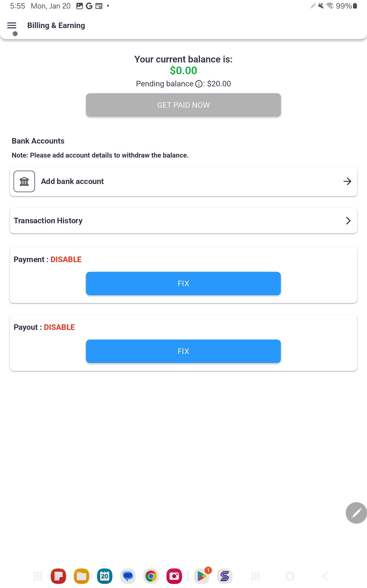The width and height of the screenshot is (367, 588).
Task: Launch Play Store from the dock
Action: tap(201, 576)
